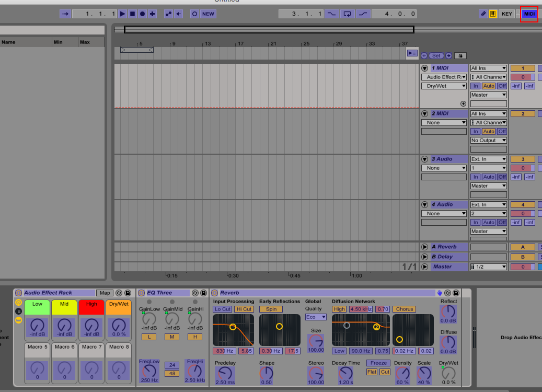Screen dimensions: 542x392
Task: Add automation lane on 1 MIDI track
Action: 463,103
